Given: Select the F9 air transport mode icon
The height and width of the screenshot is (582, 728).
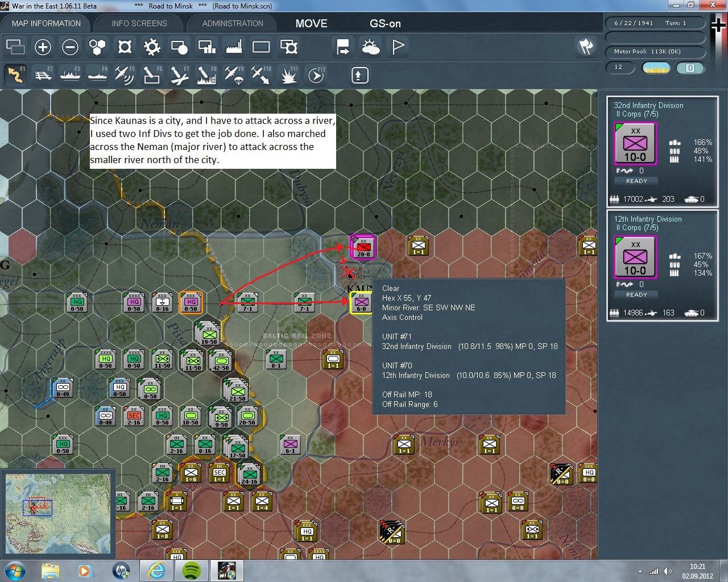Looking at the screenshot, I should tap(234, 75).
